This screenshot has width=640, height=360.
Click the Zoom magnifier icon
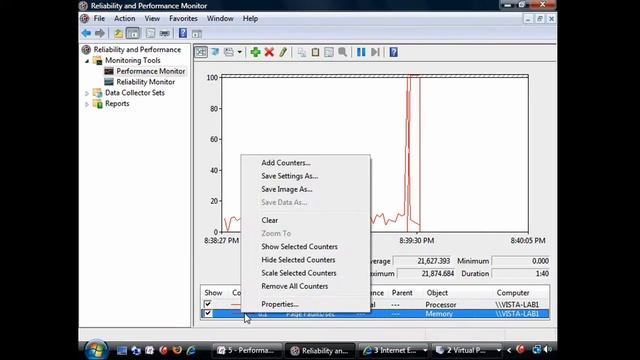point(342,52)
